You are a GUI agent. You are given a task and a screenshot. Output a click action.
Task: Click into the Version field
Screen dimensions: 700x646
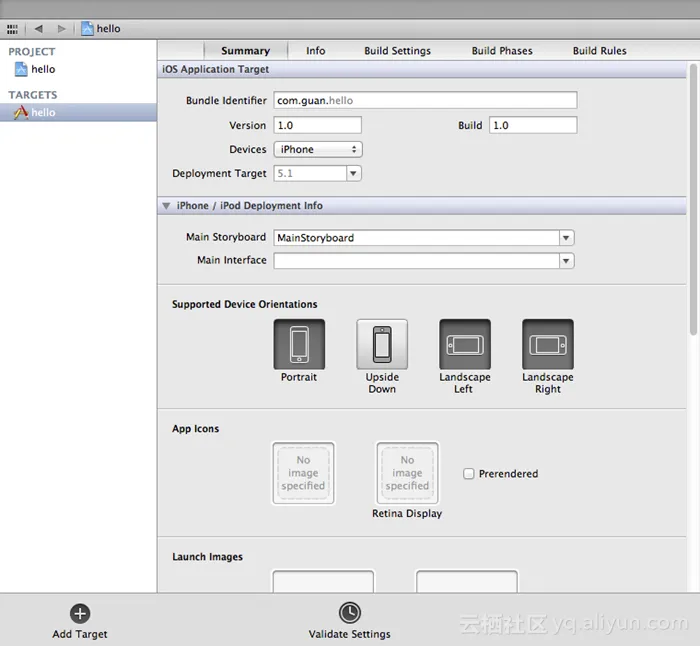click(317, 125)
